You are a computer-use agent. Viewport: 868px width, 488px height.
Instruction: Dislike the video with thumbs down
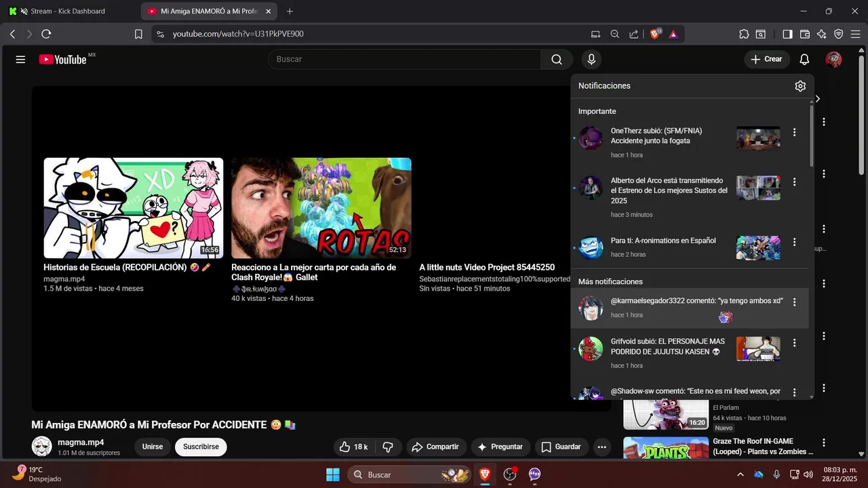pyautogui.click(x=388, y=447)
